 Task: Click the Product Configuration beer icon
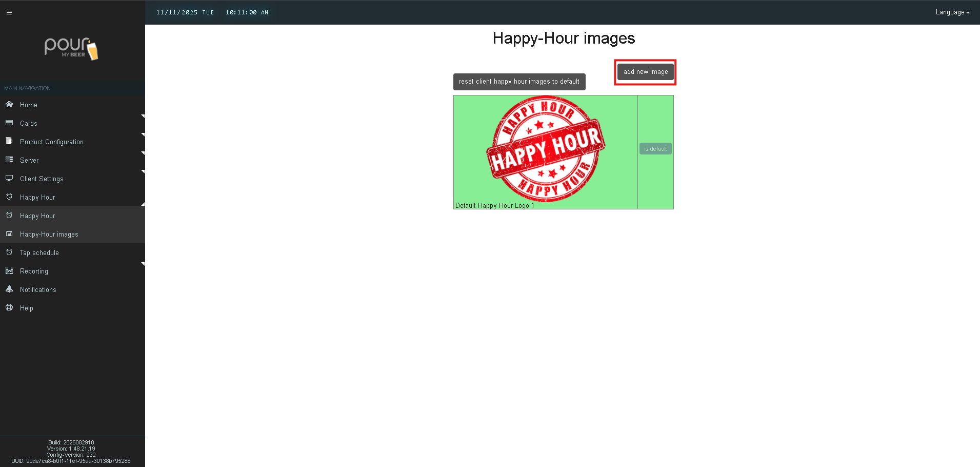point(9,141)
